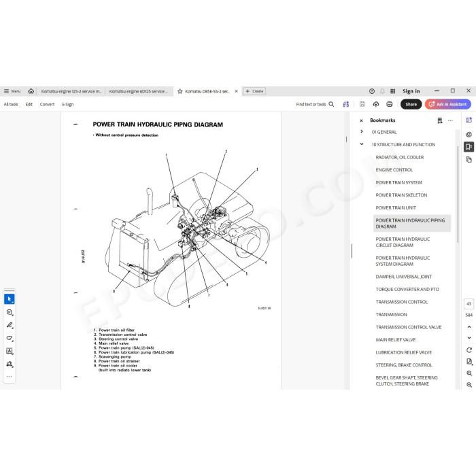476x476 pixels.
Task: Expand the 01 GENERAL bookmark
Action: tap(362, 132)
